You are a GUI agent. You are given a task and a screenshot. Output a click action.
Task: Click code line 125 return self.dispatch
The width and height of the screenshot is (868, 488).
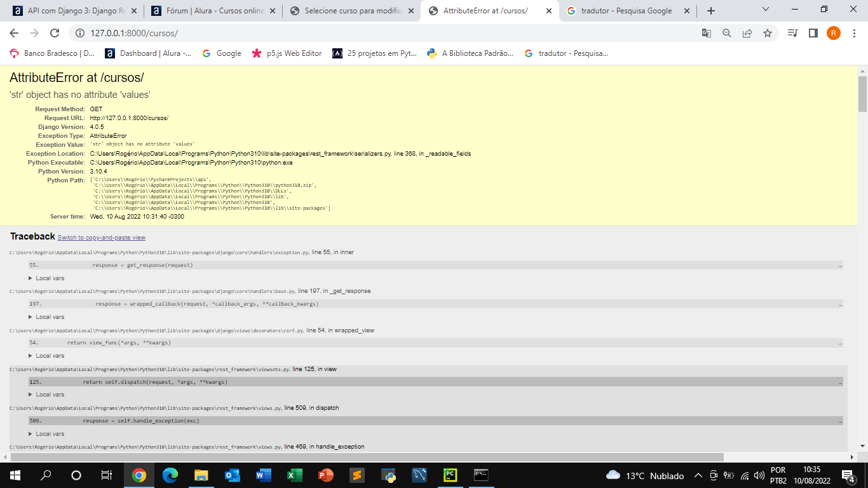[436, 382]
